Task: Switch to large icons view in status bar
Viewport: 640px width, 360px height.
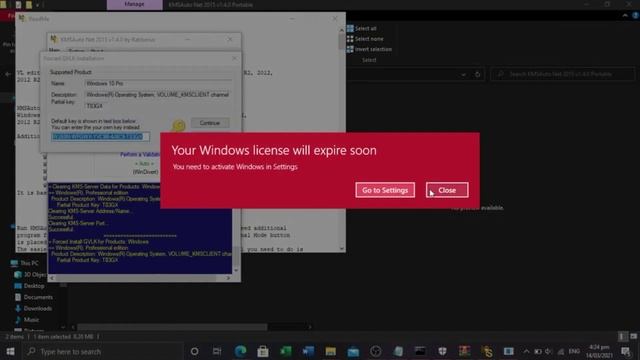Action: click(633, 337)
